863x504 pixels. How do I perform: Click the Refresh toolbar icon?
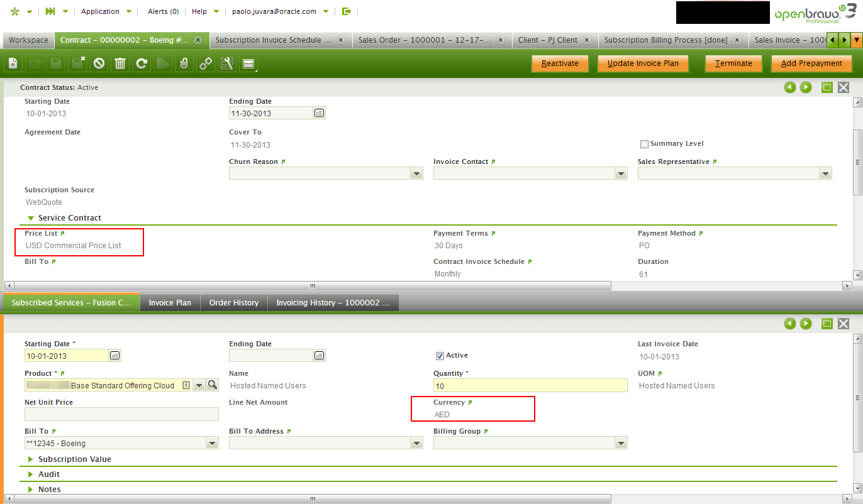[142, 63]
